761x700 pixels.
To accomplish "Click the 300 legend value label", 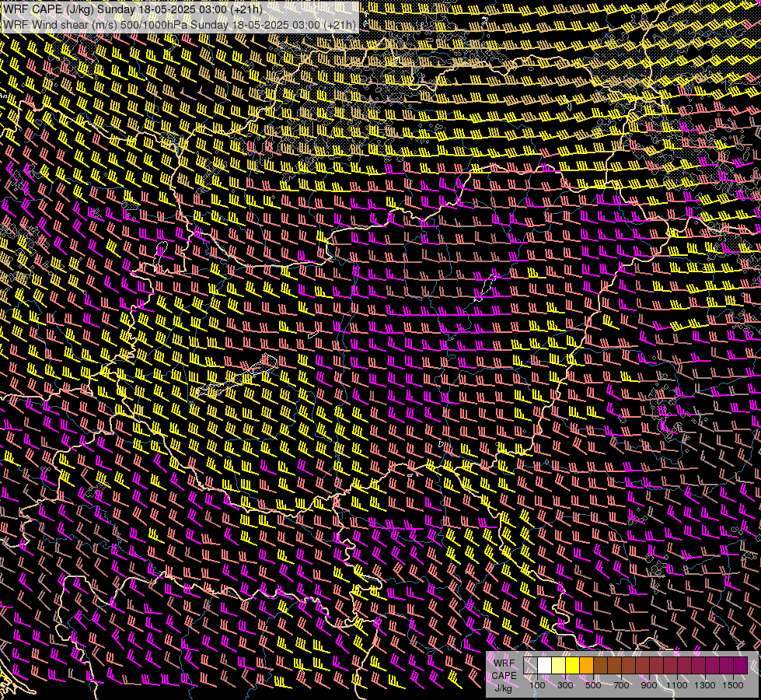I will click(x=565, y=685).
